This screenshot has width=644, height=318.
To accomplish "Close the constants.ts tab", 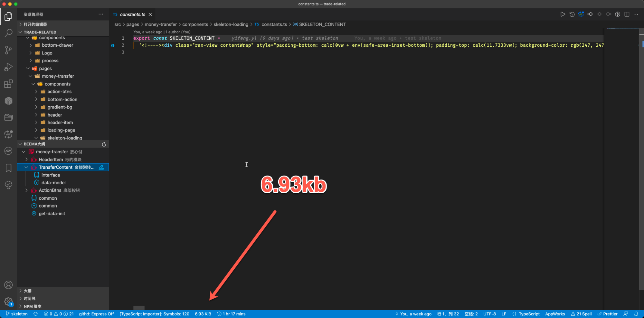I will (x=150, y=14).
